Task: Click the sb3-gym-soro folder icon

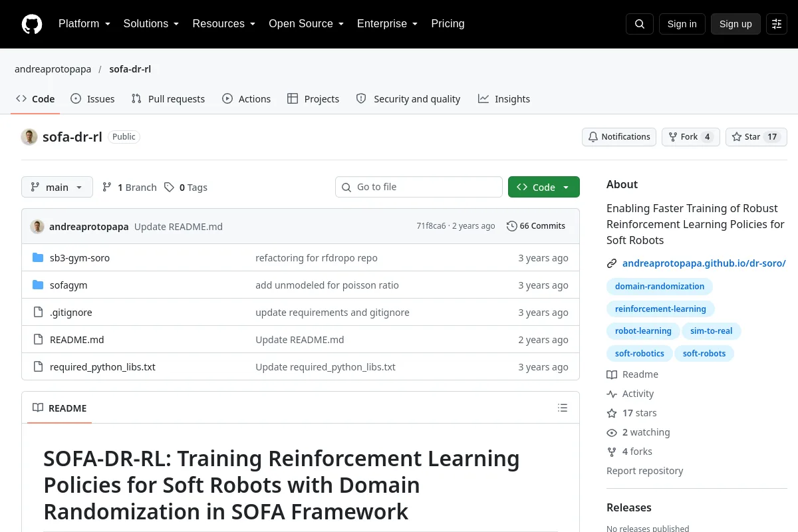Action: pos(38,257)
